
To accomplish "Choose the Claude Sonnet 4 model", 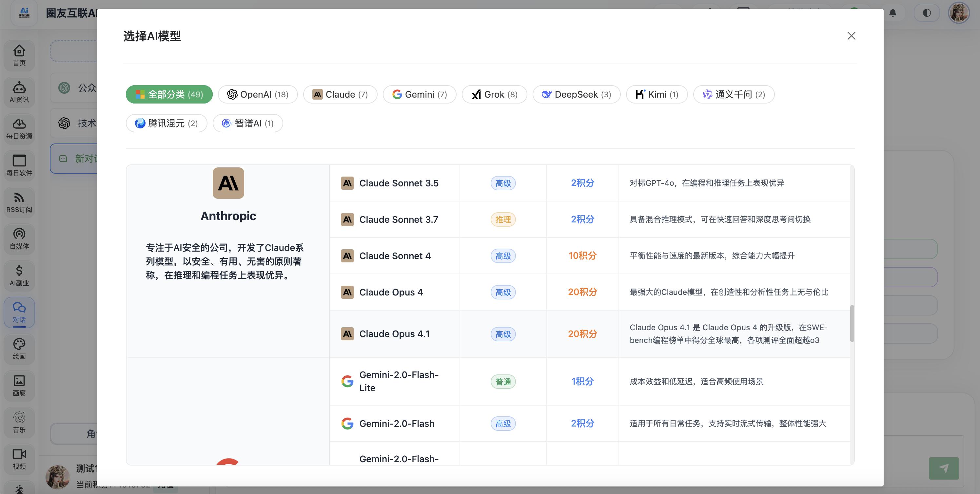I will pyautogui.click(x=590, y=256).
